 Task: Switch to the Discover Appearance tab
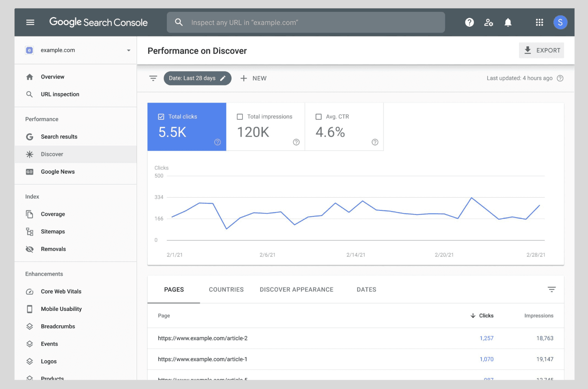[296, 290]
